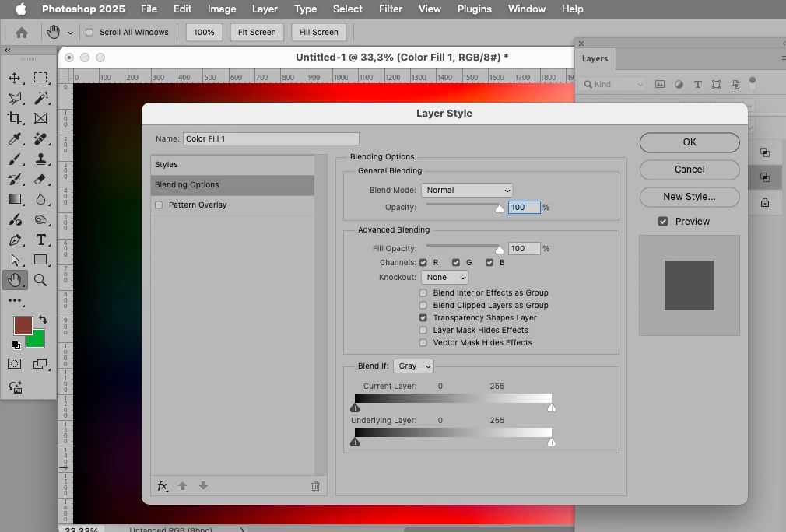Move effect up with the arrow icon

click(182, 485)
